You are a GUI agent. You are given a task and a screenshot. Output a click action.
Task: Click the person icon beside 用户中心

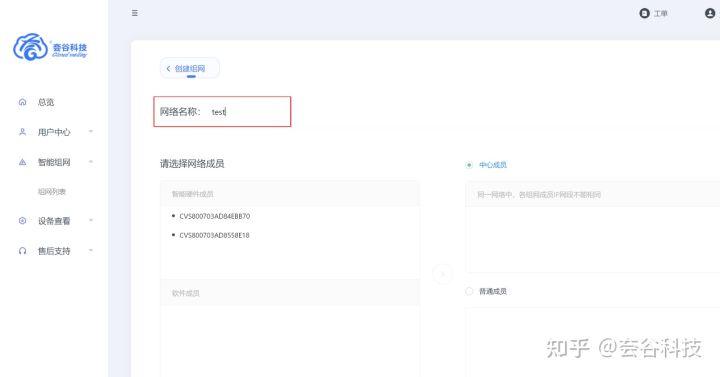[x=22, y=132]
